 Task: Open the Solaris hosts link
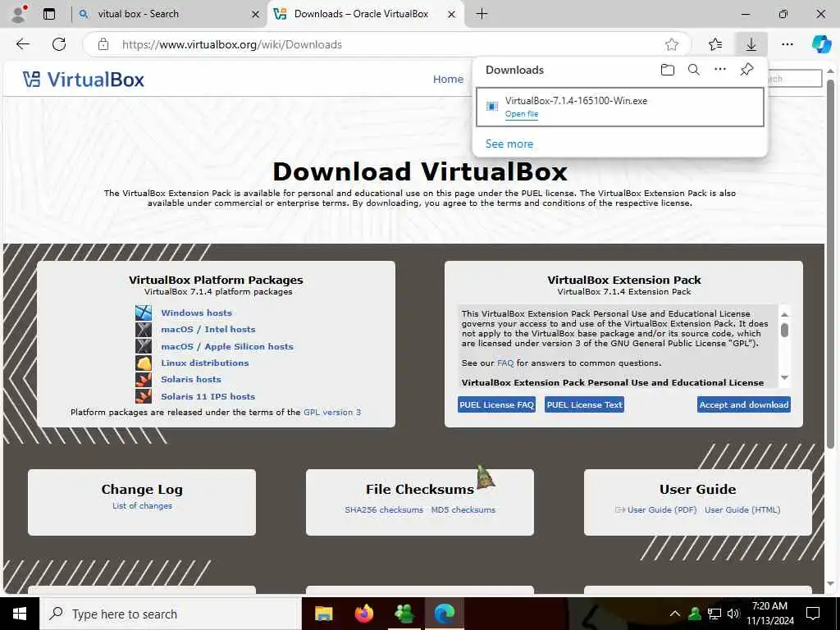click(191, 379)
